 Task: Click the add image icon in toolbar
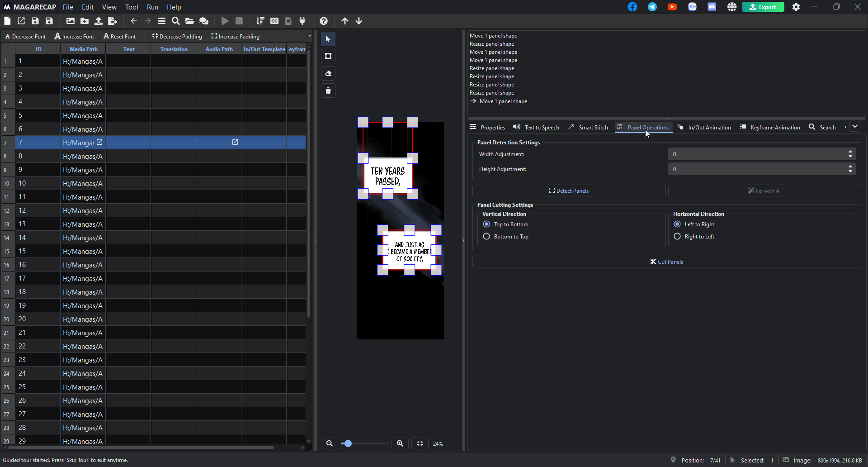pos(71,21)
